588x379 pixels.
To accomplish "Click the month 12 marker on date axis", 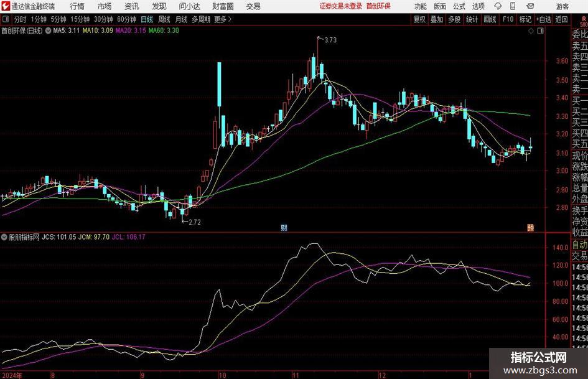I will [382, 375].
